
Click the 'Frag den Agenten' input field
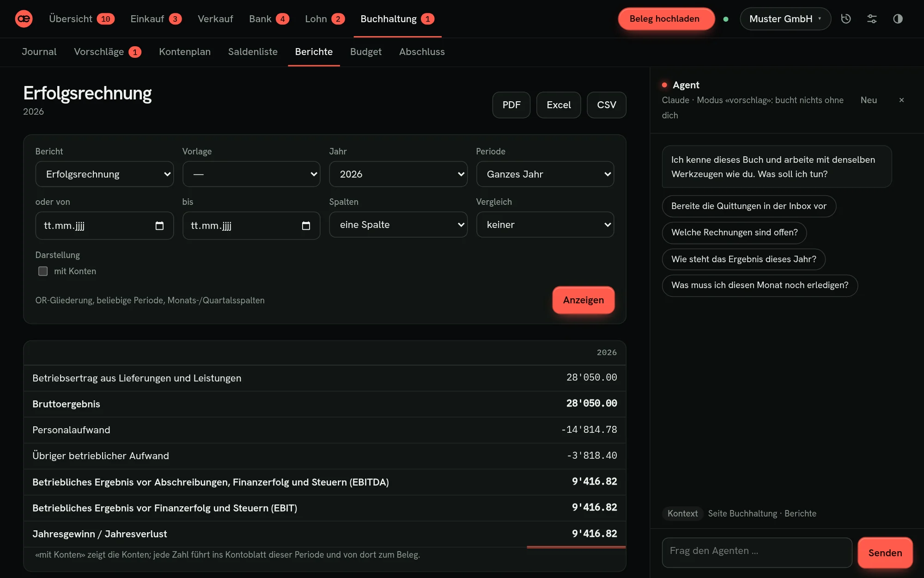757,553
